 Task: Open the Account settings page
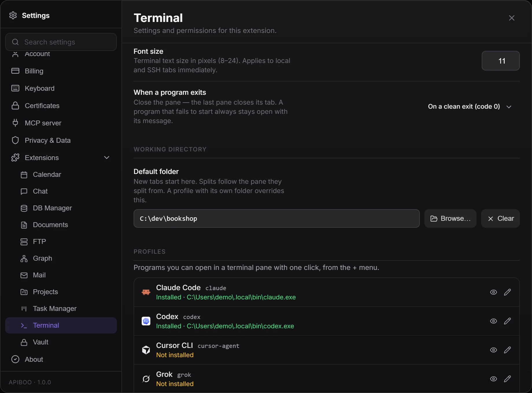click(61, 54)
